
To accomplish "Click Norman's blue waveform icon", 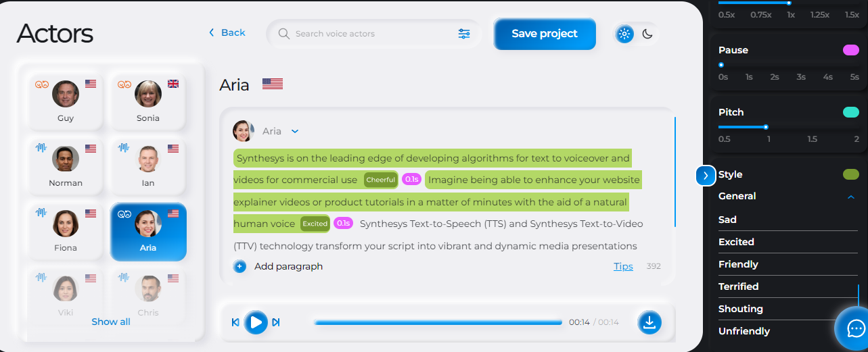I will tap(41, 148).
